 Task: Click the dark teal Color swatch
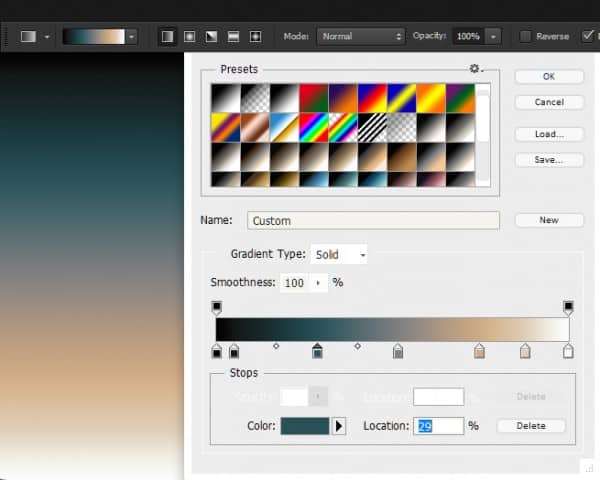pyautogui.click(x=305, y=426)
